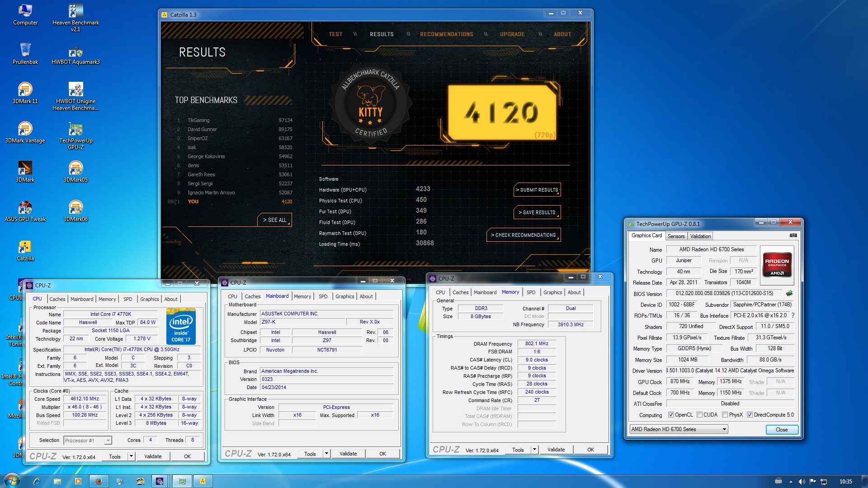Open Heaven Benchmark v2.1 desktop shortcut
The height and width of the screenshot is (488, 868).
(x=75, y=18)
